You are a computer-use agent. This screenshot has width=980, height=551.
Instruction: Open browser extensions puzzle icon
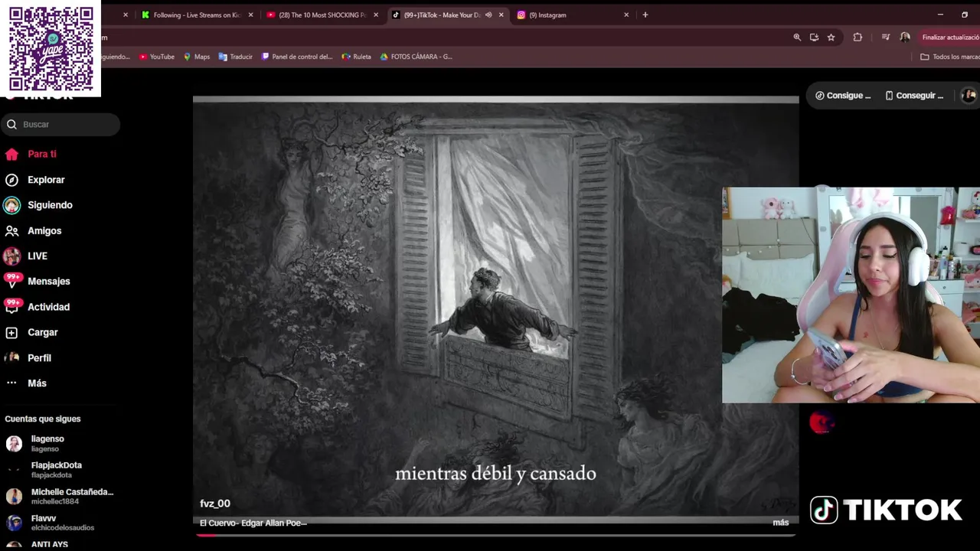[857, 37]
